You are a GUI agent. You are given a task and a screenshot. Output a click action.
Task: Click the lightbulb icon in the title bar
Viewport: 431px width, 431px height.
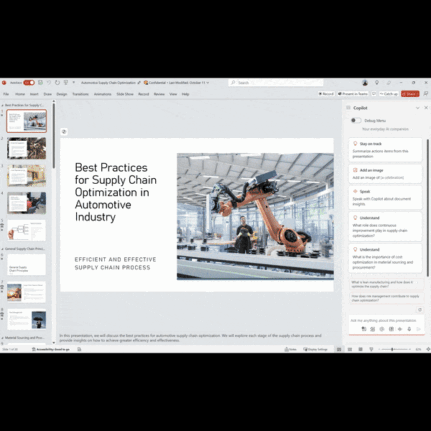click(x=377, y=82)
